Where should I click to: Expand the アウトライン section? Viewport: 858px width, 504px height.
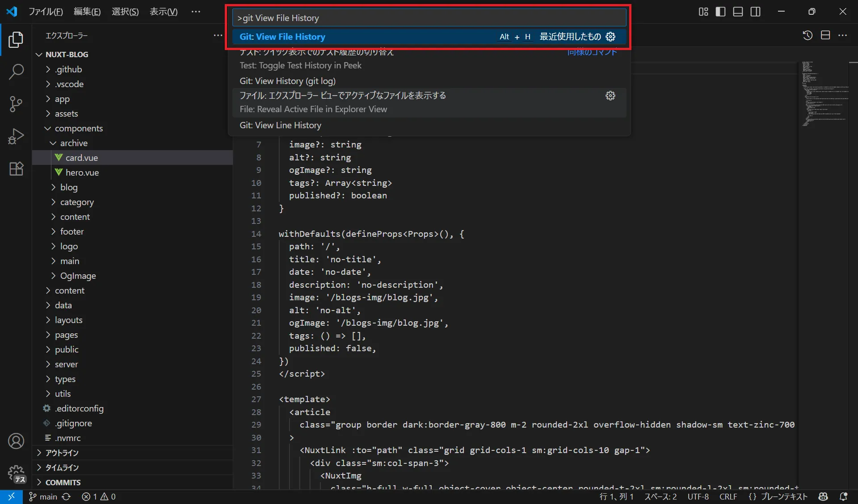(132, 453)
